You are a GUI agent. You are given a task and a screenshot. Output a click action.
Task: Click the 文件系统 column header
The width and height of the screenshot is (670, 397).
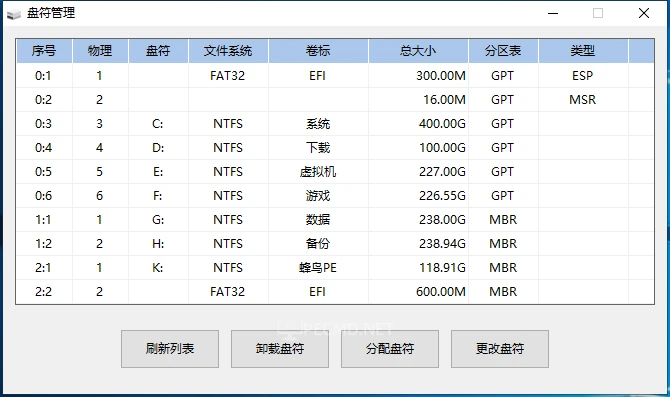(228, 51)
